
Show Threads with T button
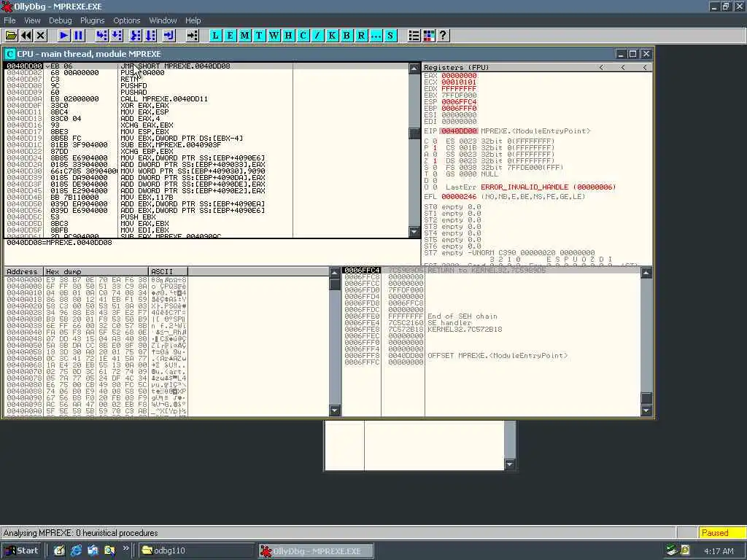click(259, 35)
